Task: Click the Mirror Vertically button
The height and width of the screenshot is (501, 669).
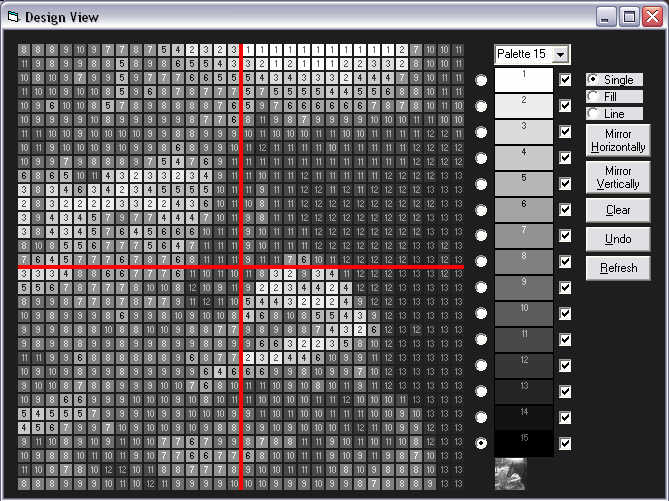Action: 618,177
